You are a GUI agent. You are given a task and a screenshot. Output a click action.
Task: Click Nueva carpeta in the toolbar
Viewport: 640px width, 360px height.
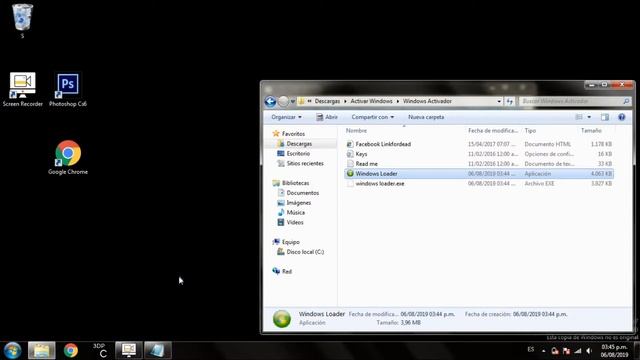click(426, 117)
